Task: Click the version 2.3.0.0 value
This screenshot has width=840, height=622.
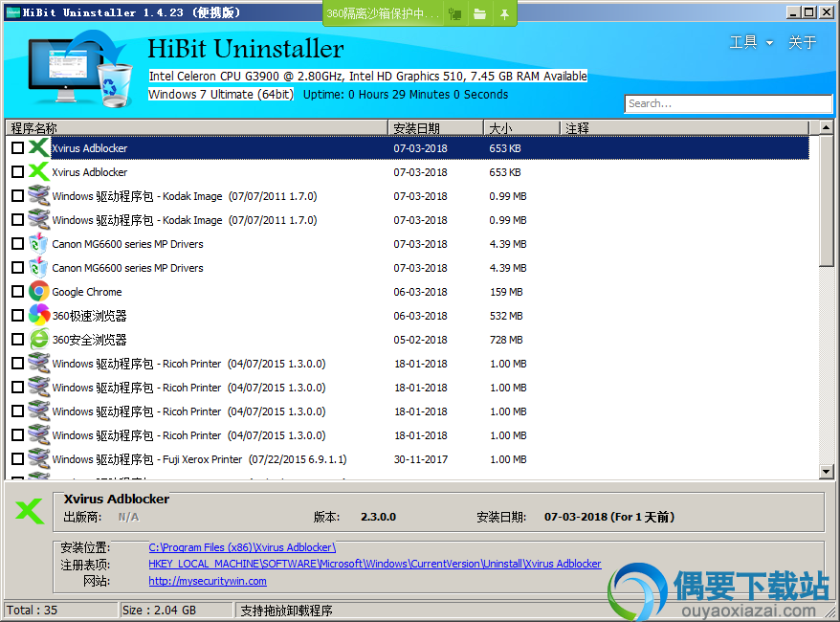Action: tap(378, 517)
